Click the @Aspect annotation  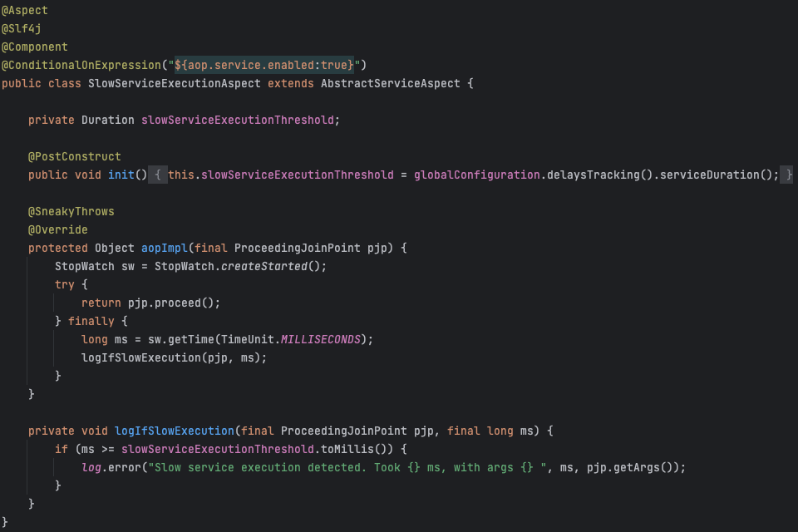point(25,10)
